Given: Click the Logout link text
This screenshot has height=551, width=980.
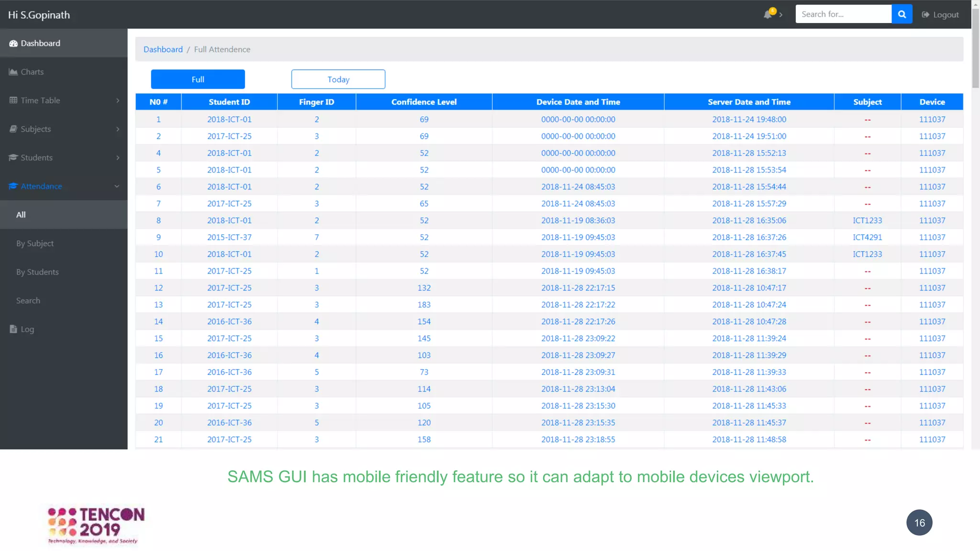Looking at the screenshot, I should 946,15.
